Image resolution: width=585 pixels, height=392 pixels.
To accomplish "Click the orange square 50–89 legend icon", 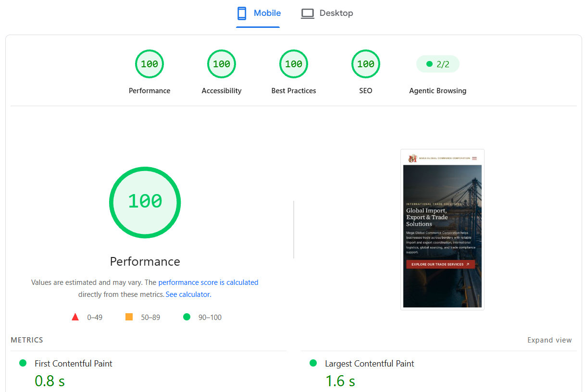I will pos(129,317).
